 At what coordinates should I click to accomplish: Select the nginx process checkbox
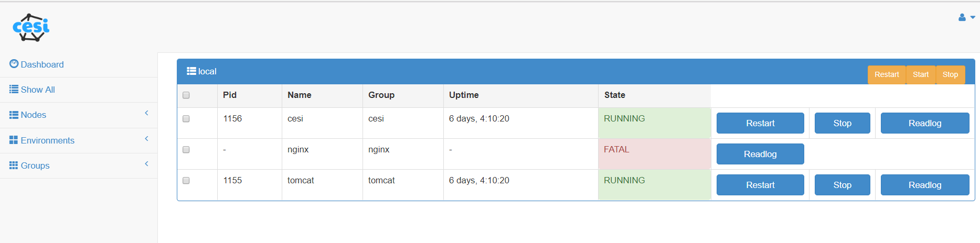(186, 150)
